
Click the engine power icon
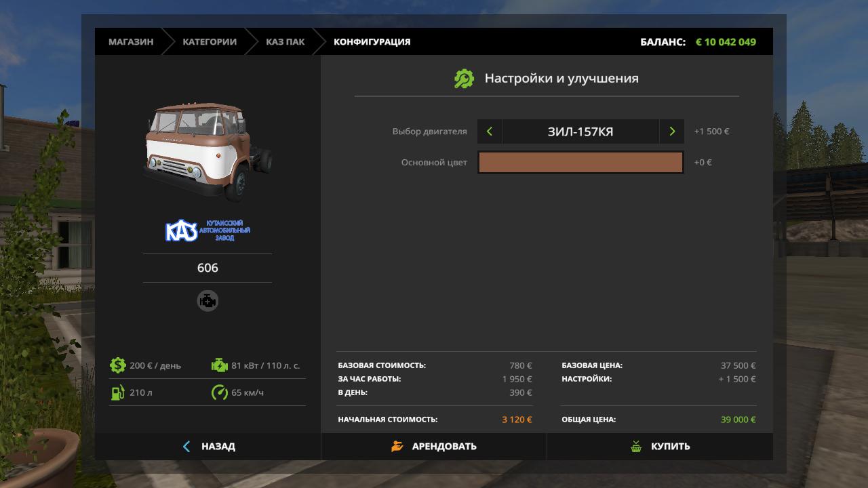coord(220,365)
